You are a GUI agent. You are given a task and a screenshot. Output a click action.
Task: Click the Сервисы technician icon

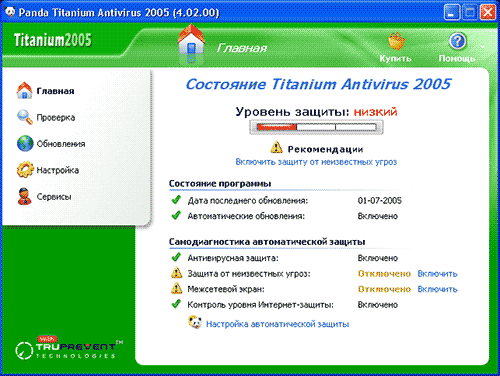[x=24, y=196]
